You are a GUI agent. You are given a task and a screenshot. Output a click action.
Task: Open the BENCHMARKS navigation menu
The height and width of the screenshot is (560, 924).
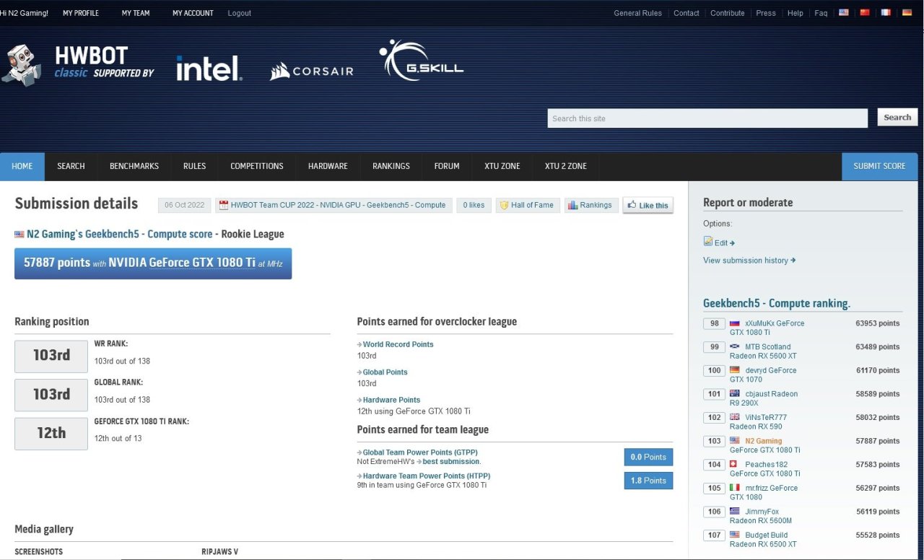[x=134, y=167]
